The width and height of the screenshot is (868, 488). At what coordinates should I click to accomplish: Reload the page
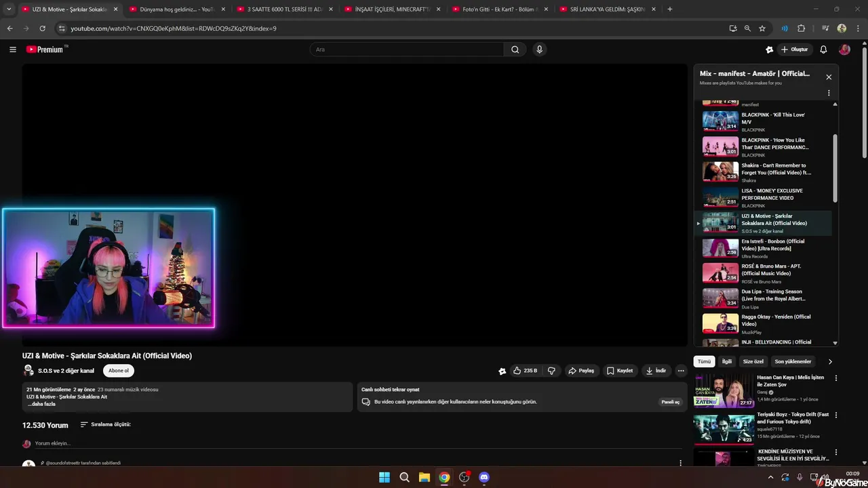(42, 28)
